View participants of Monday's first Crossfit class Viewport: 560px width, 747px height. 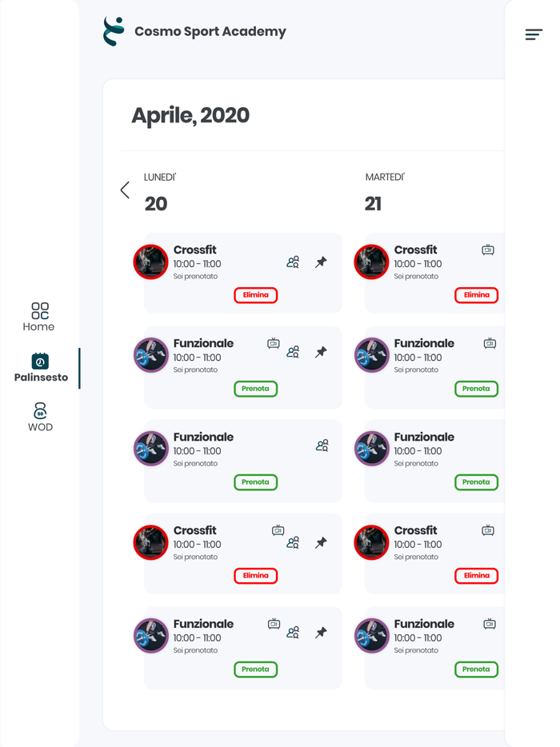293,262
